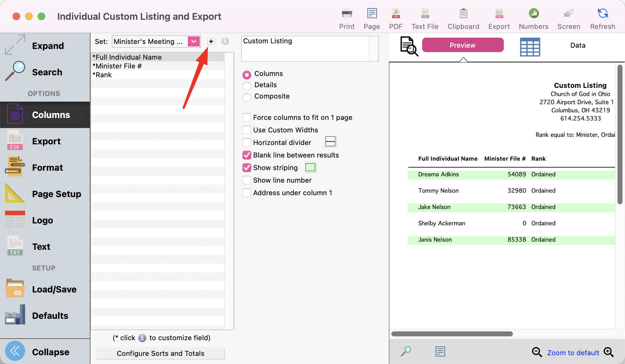
Task: Click the Expand sidebar item
Action: 45,46
